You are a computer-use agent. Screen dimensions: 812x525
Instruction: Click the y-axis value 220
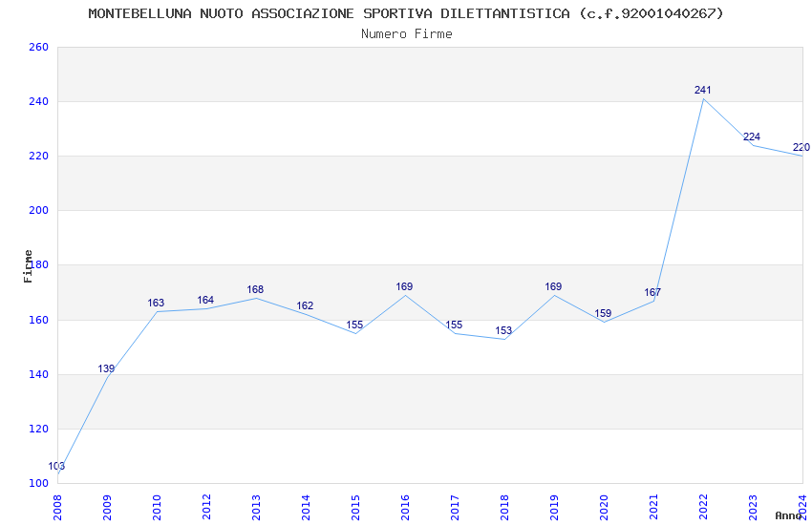click(38, 156)
